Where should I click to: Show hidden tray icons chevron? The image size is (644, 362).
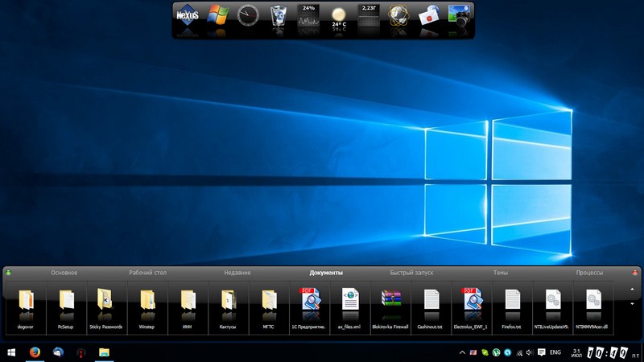462,352
